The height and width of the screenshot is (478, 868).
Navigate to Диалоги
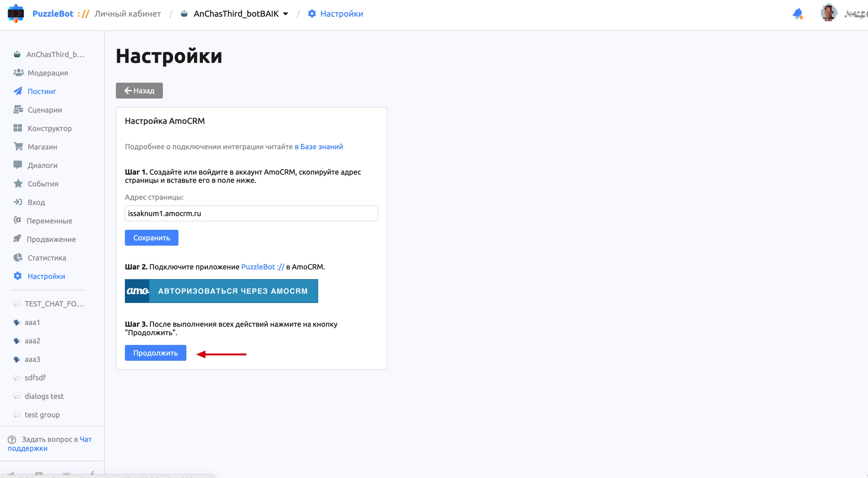coord(42,165)
